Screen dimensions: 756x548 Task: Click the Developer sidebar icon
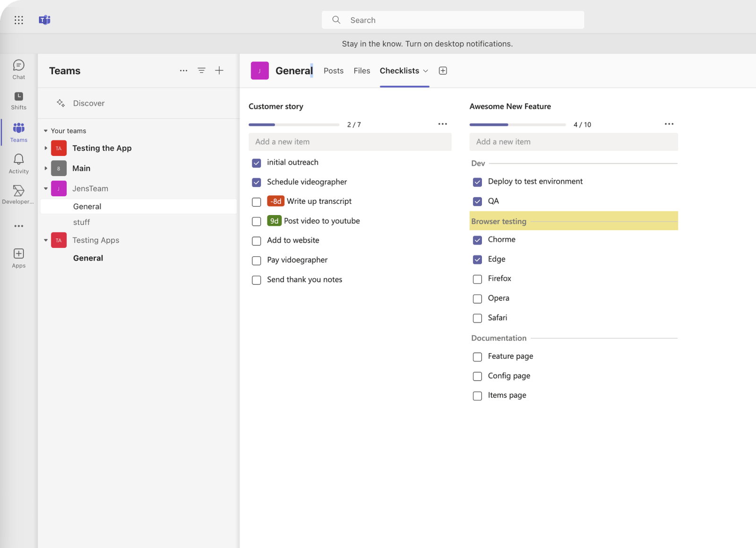[x=18, y=194]
